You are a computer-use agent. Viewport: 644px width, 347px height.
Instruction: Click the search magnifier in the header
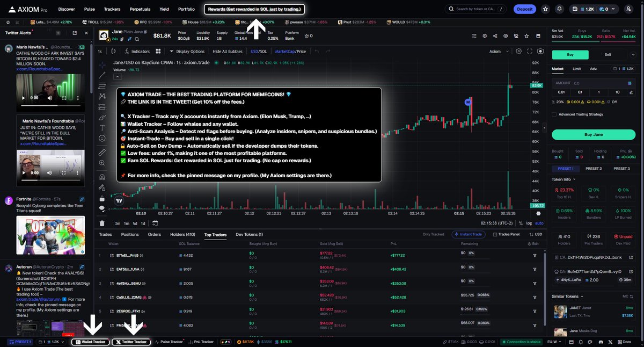(x=452, y=9)
